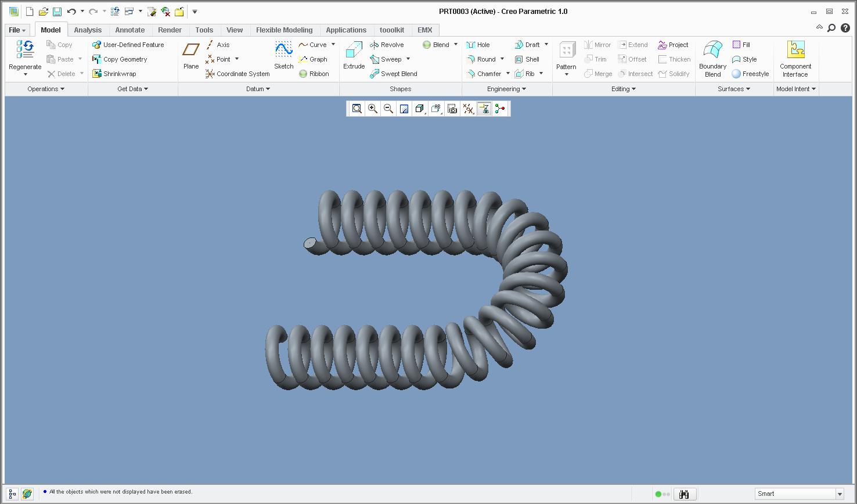857x504 pixels.
Task: Open the Saved Orientations camera icon
Action: pos(452,109)
